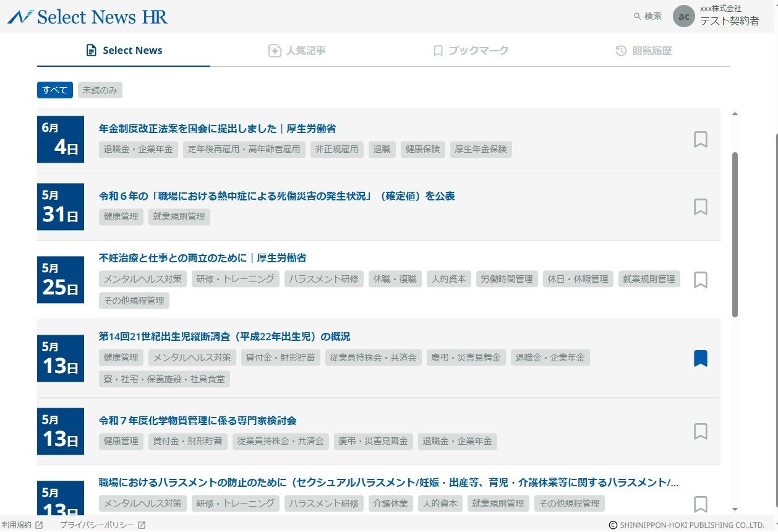Click the 6月4日 date block
This screenshot has width=778, height=532.
61,139
